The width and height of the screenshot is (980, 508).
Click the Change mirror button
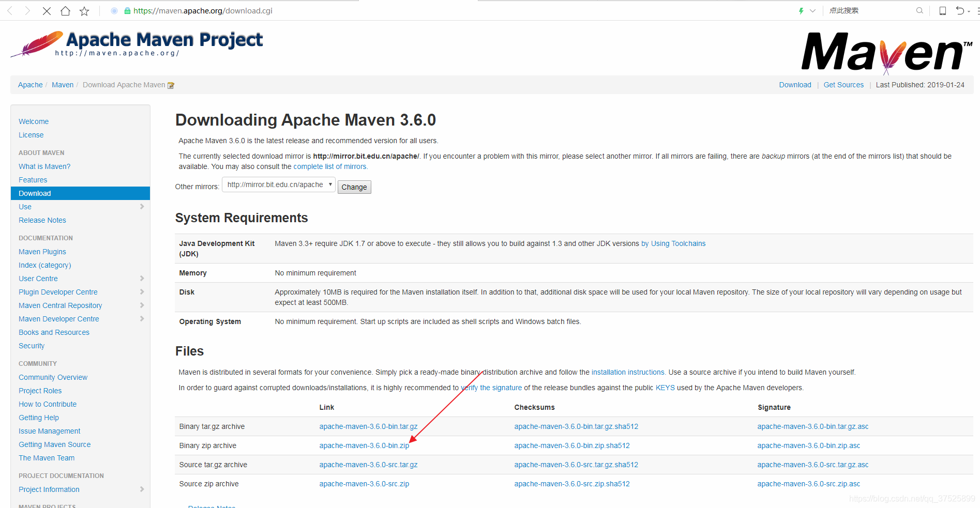point(354,187)
